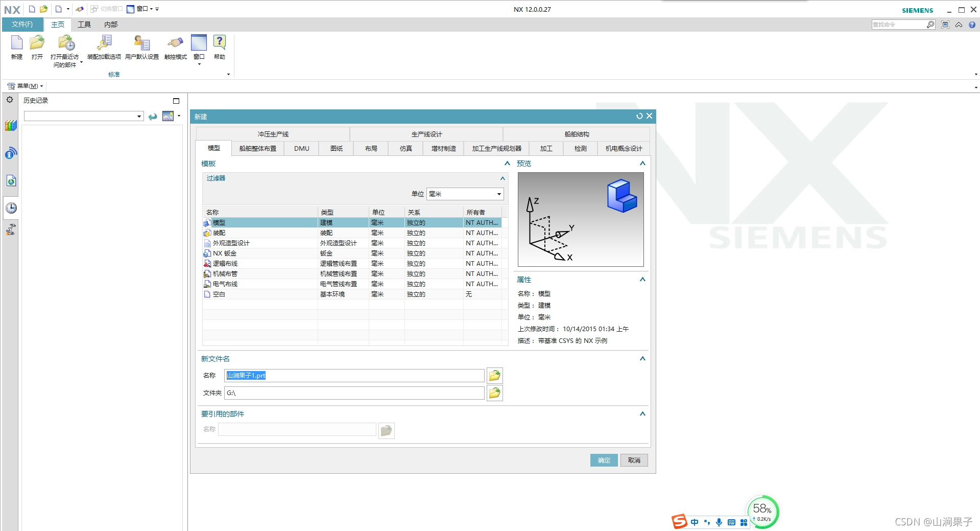
Task: Click quick access new file icon
Action: [x=32, y=9]
